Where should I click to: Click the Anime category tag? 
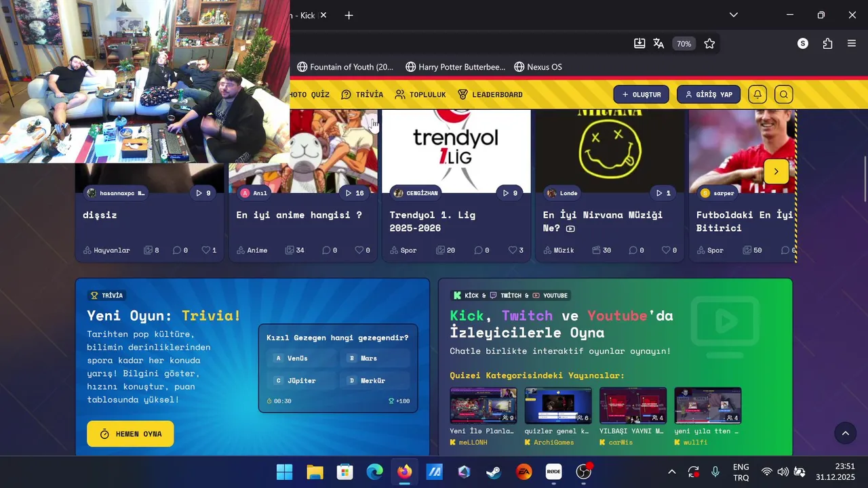(x=252, y=250)
